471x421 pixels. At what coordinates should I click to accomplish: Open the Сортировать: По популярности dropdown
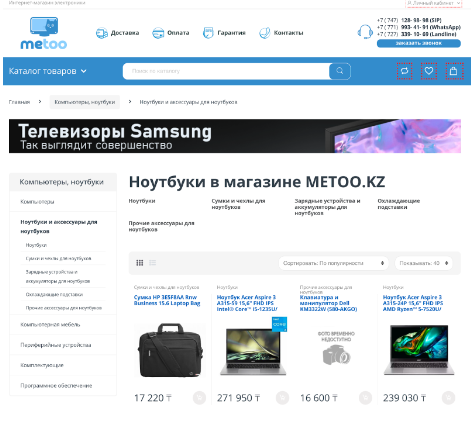click(x=333, y=263)
